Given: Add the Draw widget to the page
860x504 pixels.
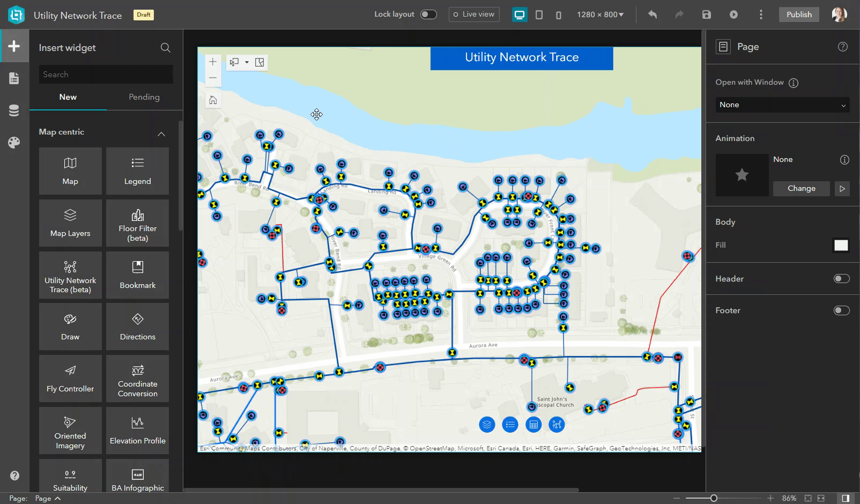Looking at the screenshot, I should pos(70,326).
